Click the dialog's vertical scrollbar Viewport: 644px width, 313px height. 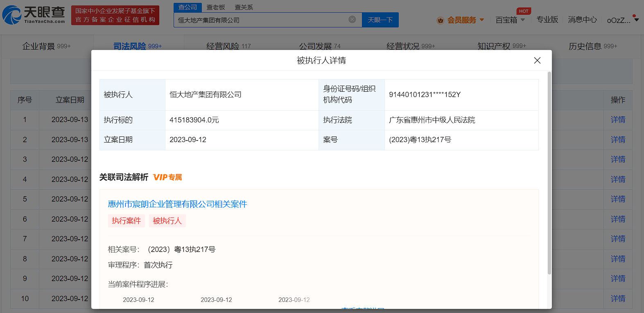click(549, 172)
